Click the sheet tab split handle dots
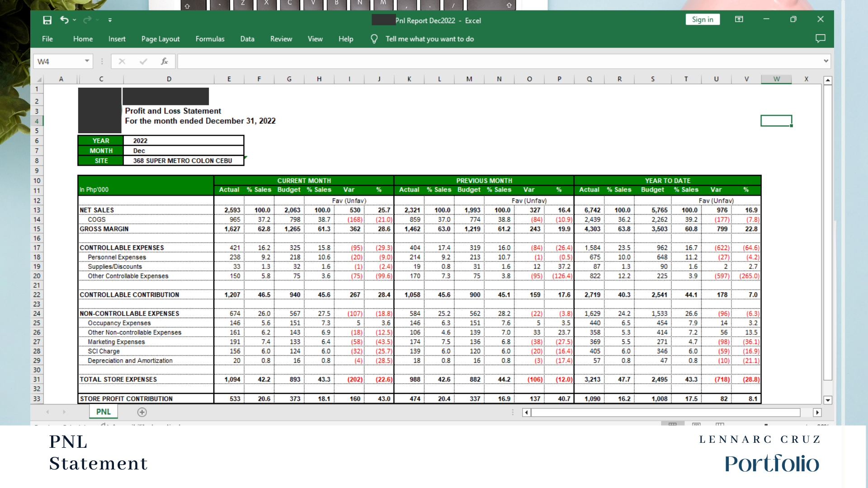 pos(513,412)
